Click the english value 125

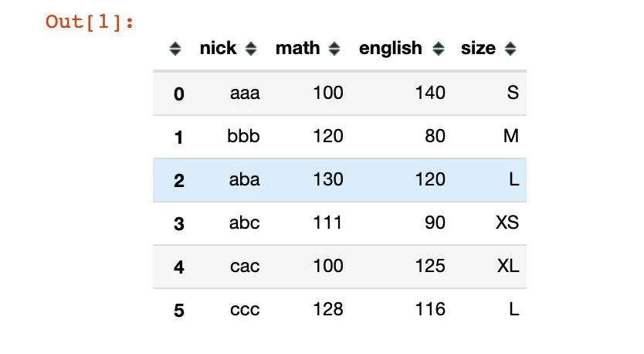pos(430,266)
